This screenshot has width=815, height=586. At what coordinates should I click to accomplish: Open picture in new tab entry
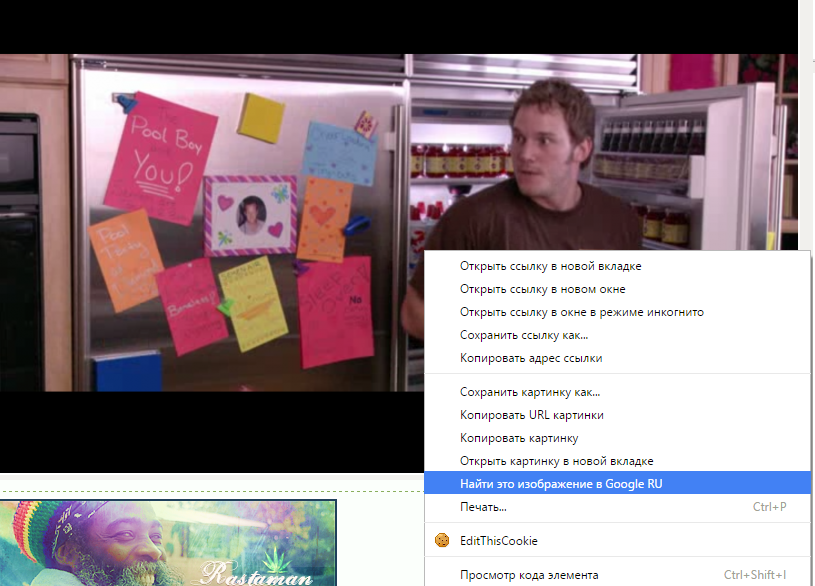click(x=617, y=461)
